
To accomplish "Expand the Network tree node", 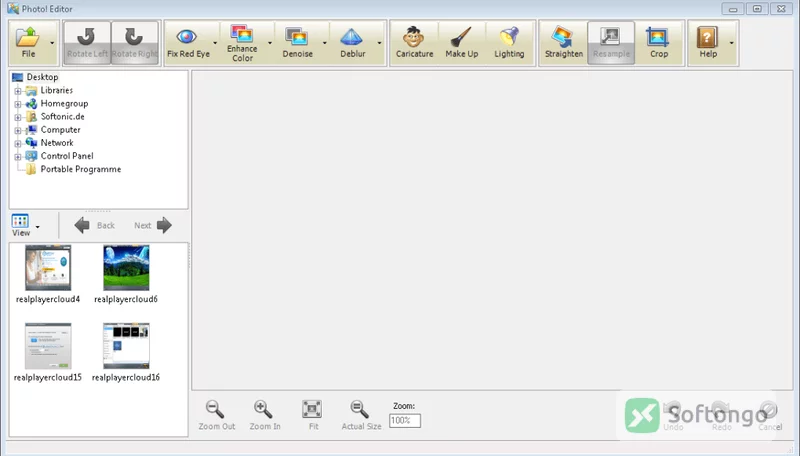I will [x=18, y=143].
